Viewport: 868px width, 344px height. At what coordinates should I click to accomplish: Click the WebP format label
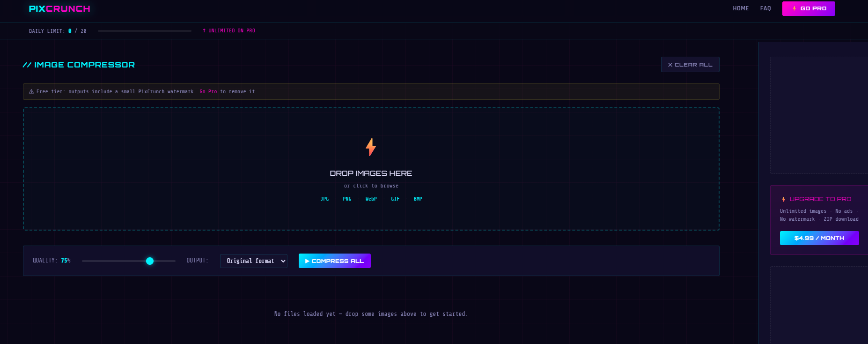[x=371, y=199]
